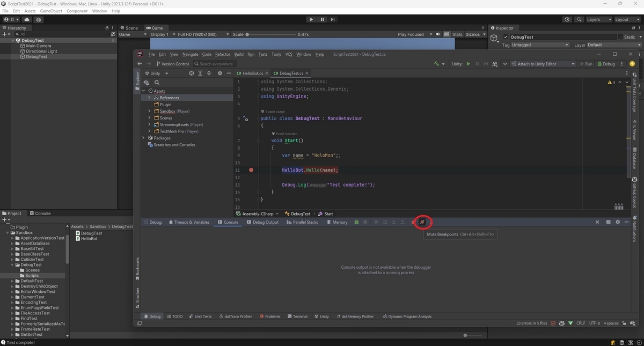The width and height of the screenshot is (644, 346).
Task: Open the Display 1 dropdown
Action: click(163, 34)
